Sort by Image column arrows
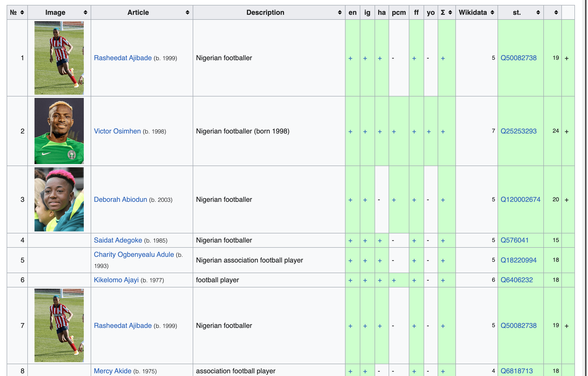Image resolution: width=588 pixels, height=376 pixels. tap(85, 12)
